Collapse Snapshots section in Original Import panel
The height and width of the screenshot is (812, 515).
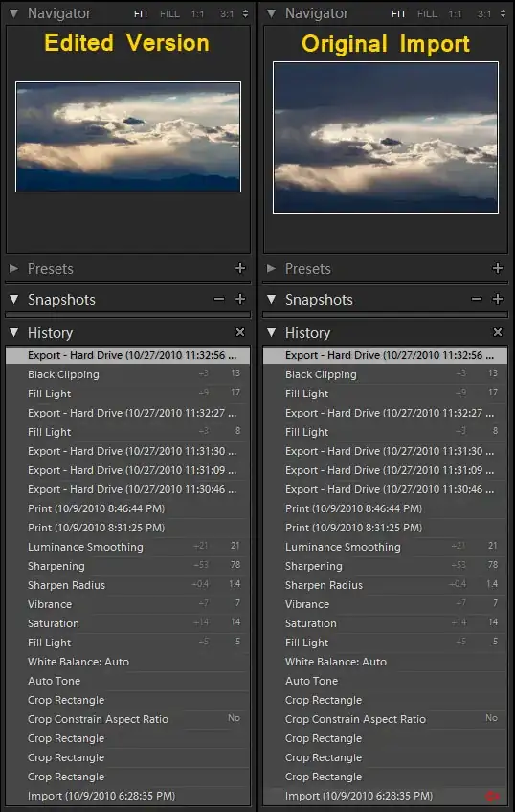click(271, 299)
